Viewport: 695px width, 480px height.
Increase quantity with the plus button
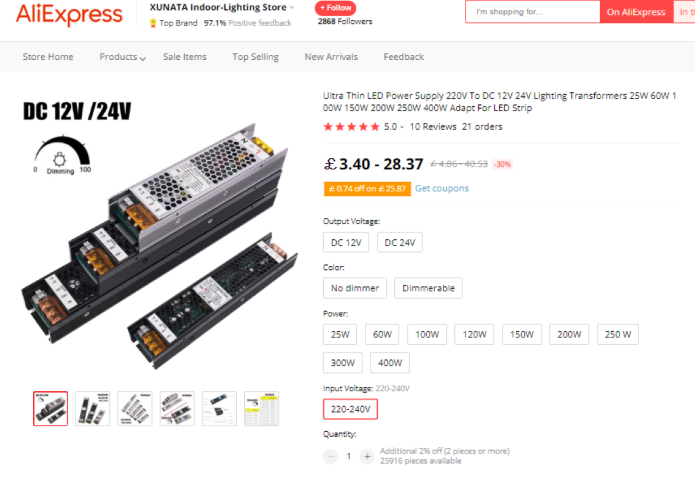click(367, 456)
